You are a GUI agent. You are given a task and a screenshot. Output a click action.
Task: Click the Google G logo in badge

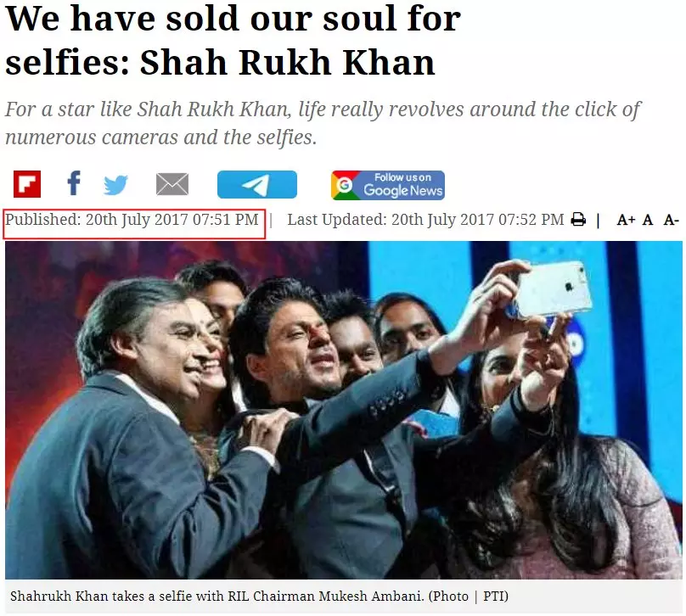(345, 185)
